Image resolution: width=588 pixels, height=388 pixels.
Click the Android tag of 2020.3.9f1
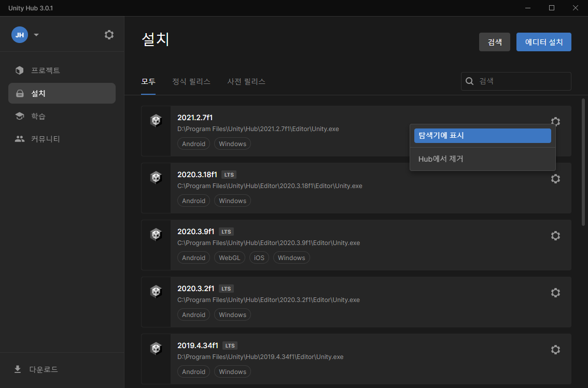tap(193, 257)
